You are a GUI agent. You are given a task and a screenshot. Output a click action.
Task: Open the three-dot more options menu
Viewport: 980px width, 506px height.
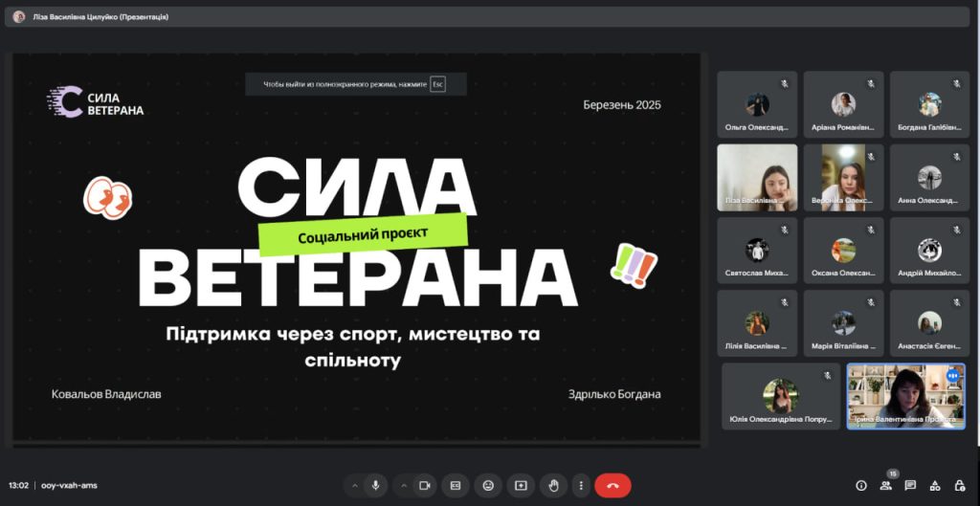click(x=580, y=485)
